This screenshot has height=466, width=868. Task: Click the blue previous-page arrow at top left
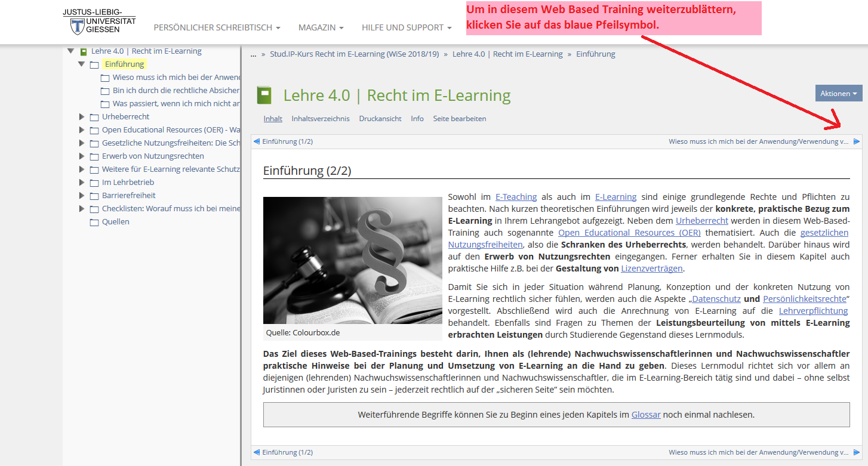(257, 141)
